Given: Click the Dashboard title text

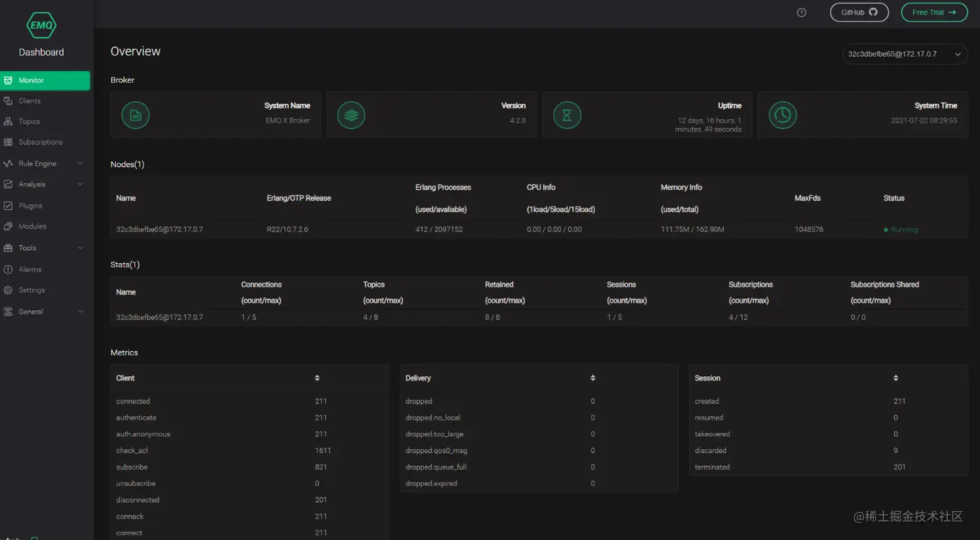Looking at the screenshot, I should click(x=41, y=52).
